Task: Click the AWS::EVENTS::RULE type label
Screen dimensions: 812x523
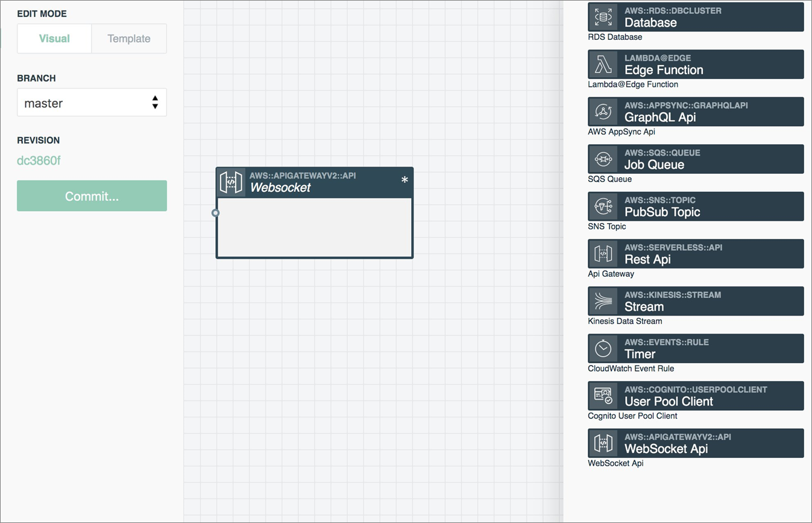Action: [x=667, y=342]
